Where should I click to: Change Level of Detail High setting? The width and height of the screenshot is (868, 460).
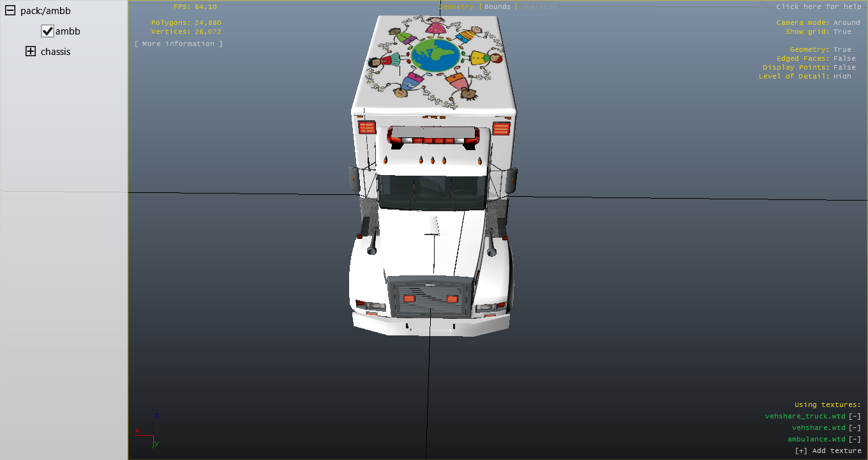pos(842,76)
